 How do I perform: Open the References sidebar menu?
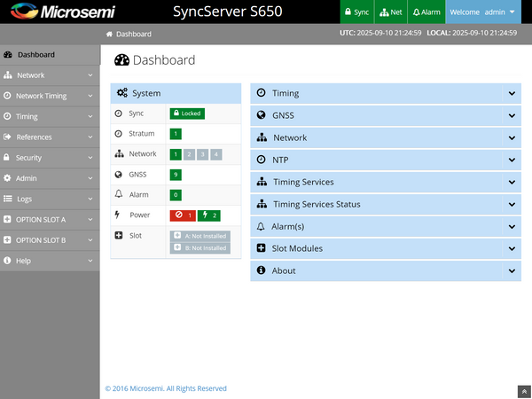[x=50, y=137]
